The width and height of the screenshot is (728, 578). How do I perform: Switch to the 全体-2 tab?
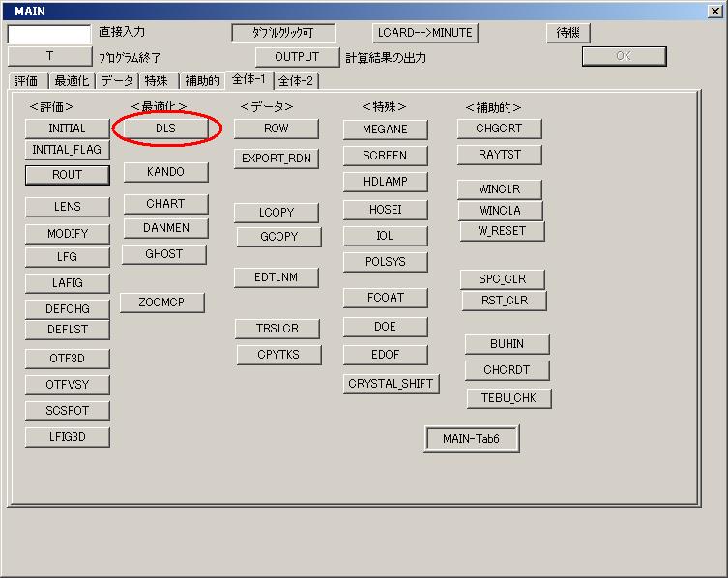296,81
